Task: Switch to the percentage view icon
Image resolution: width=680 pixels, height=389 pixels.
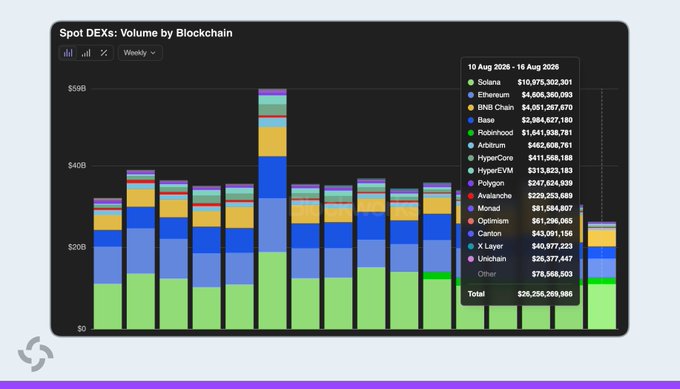Action: (x=104, y=53)
